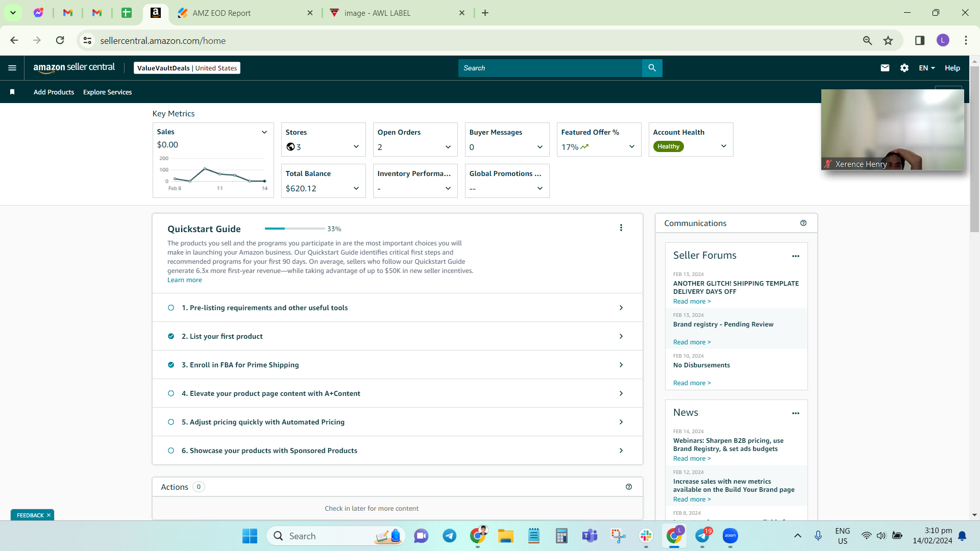Expand the Global Promotions dropdown
Viewport: 980px width, 551px height.
pos(540,188)
